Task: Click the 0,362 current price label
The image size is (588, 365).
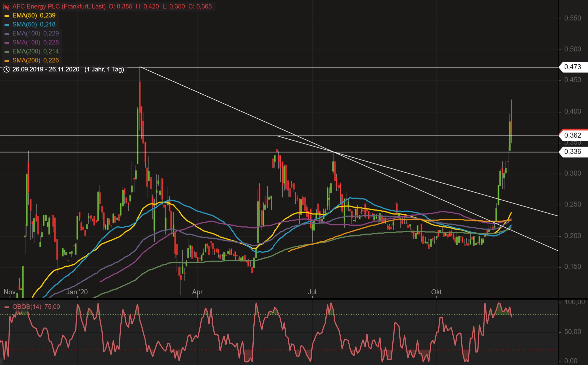Action: pos(573,135)
